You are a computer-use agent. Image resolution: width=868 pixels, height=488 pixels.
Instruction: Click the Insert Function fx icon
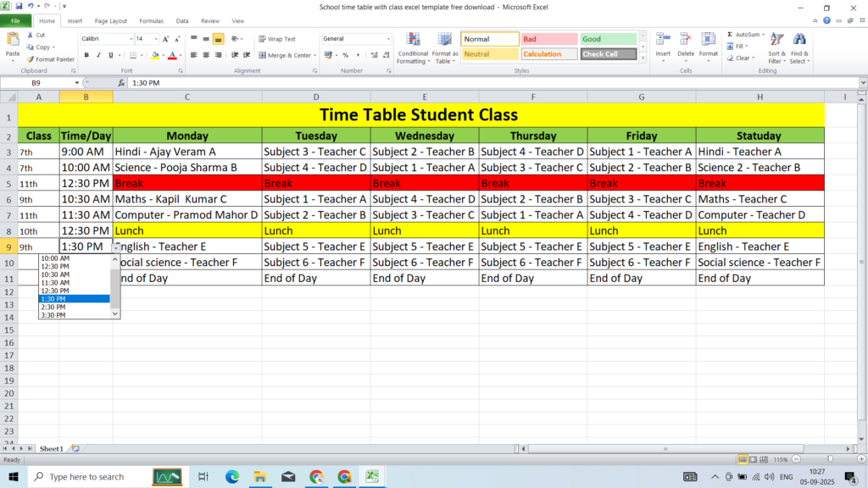[122, 83]
